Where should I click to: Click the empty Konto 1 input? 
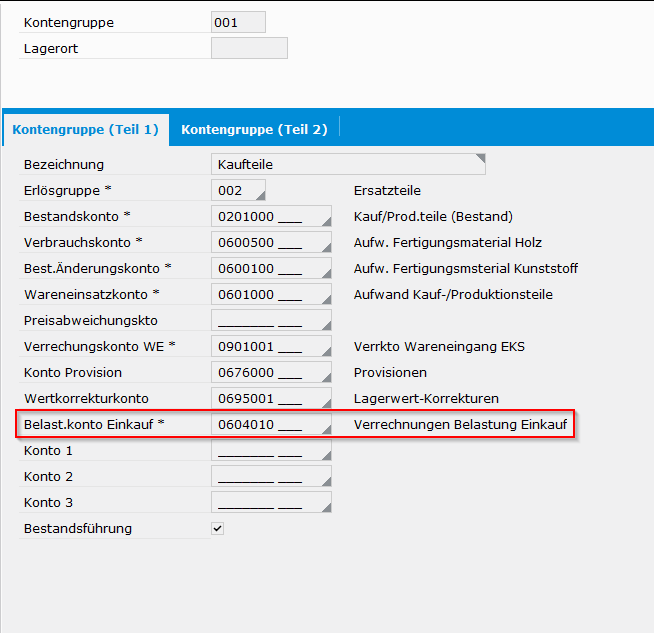pos(271,450)
